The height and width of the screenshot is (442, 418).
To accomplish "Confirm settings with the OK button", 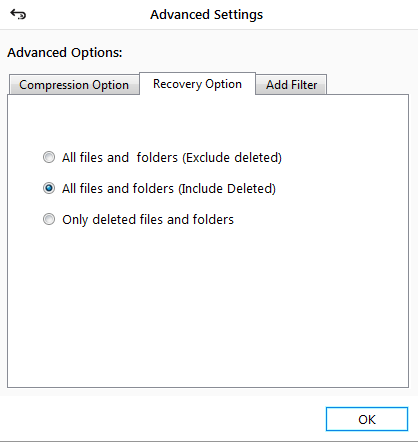I will [367, 419].
